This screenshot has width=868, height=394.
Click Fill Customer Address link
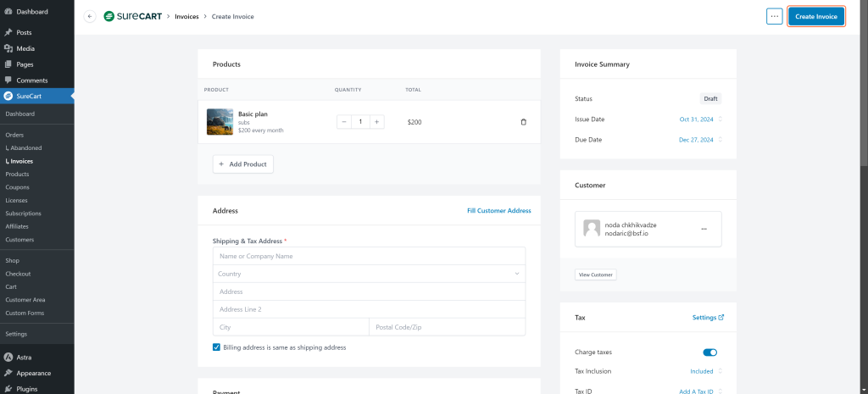(x=498, y=210)
